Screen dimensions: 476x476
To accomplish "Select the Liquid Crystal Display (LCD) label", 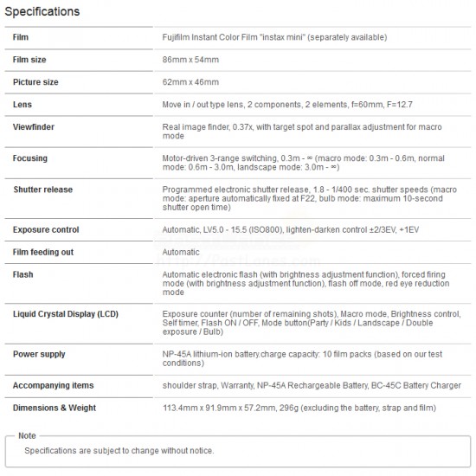I will 66,314.
